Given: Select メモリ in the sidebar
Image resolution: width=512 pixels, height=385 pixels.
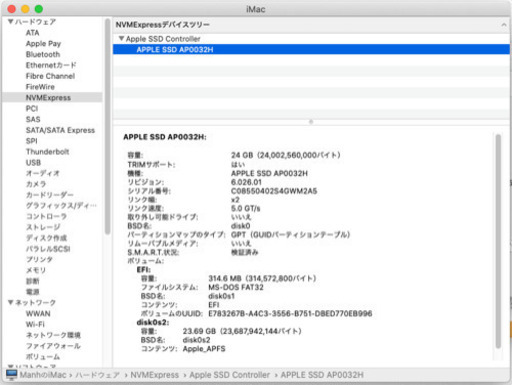Looking at the screenshot, I should click(x=36, y=270).
